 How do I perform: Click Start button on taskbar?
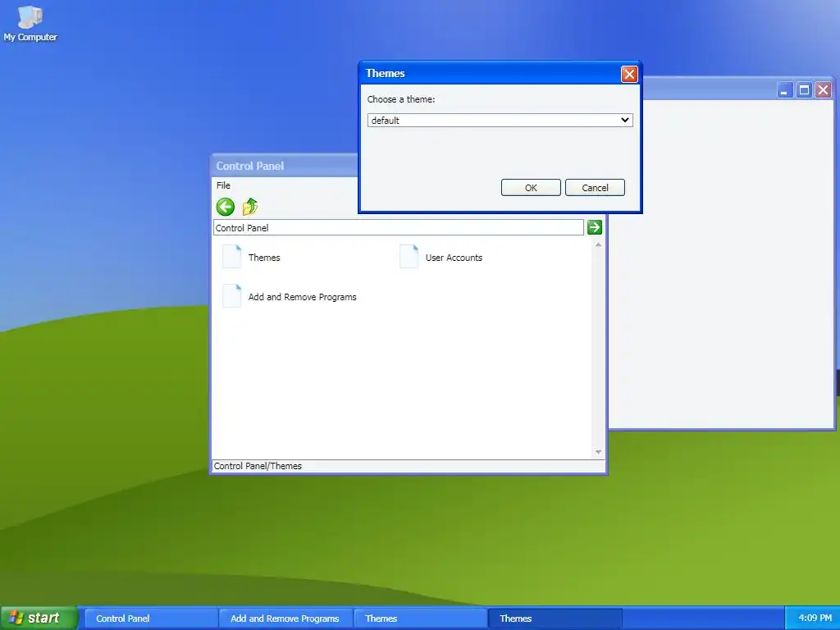click(39, 618)
